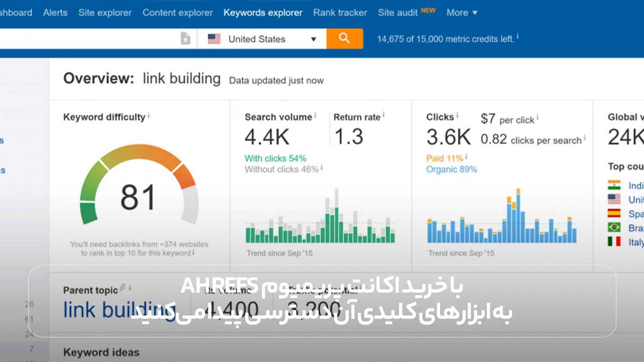Click info icon beside Search volume
The image size is (644, 362).
pyautogui.click(x=316, y=115)
